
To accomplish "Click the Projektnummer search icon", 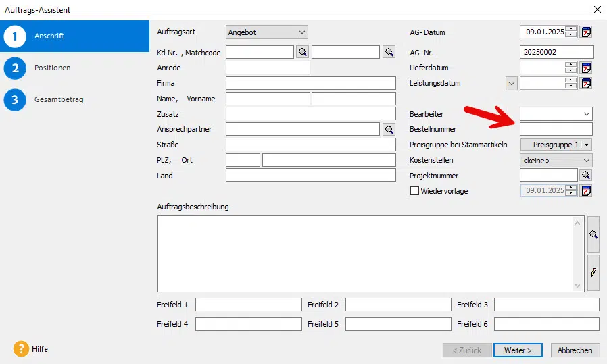I will 586,176.
